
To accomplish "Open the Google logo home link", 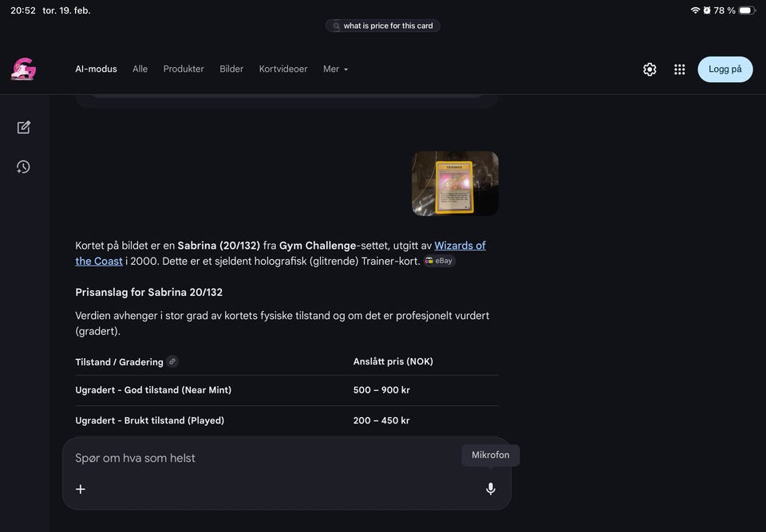I will coord(23,69).
